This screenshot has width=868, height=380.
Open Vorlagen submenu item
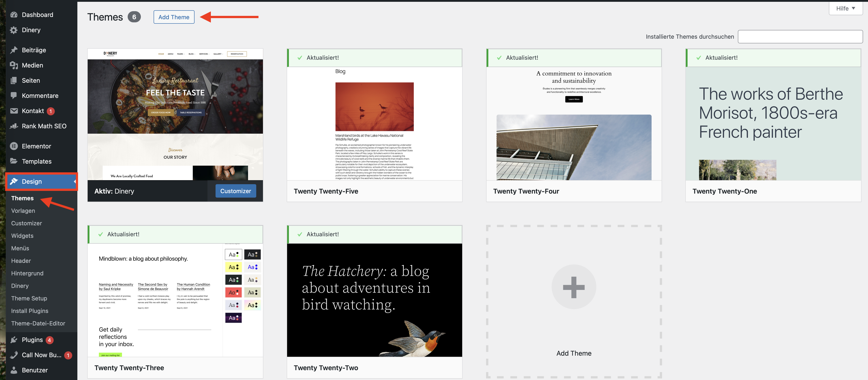pos(23,211)
